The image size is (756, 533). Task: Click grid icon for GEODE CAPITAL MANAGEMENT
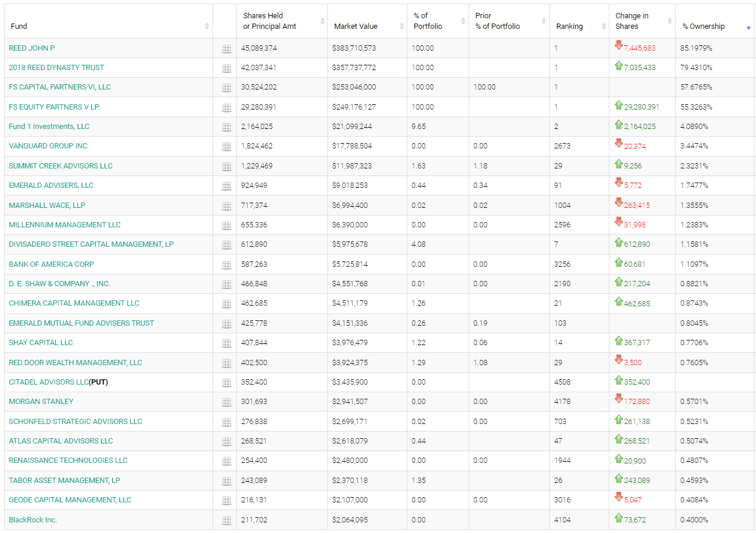[x=227, y=501]
